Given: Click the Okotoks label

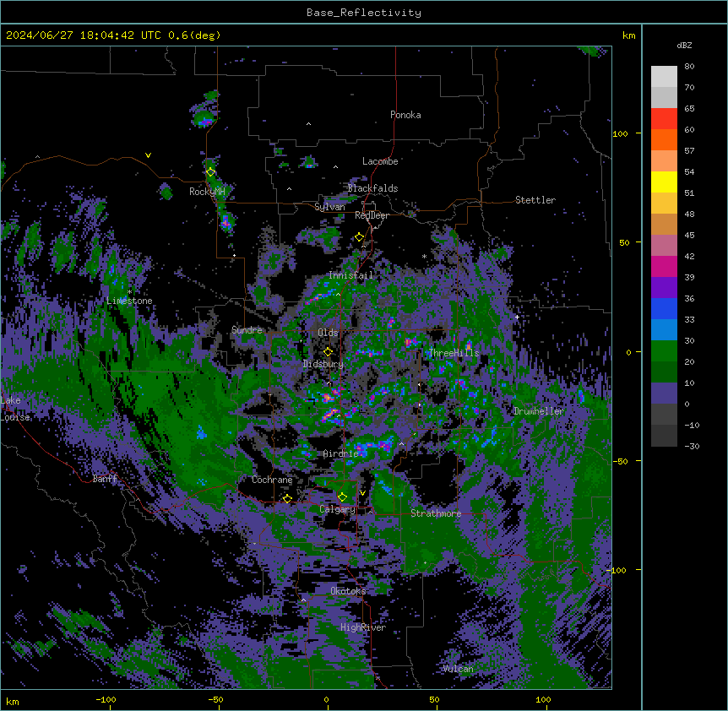Looking at the screenshot, I should [x=348, y=591].
